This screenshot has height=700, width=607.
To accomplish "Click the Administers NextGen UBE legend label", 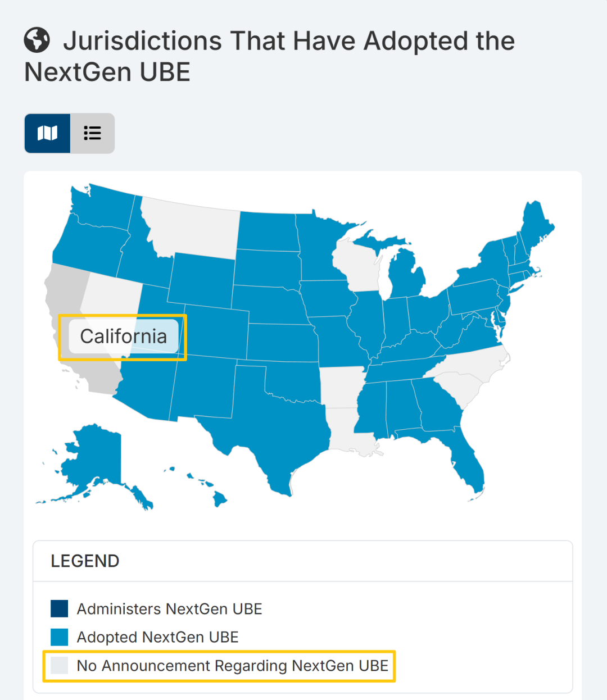I will click(x=169, y=609).
